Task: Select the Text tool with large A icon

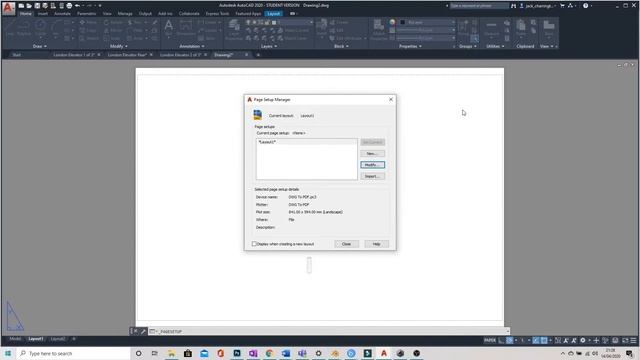Action: [x=168, y=27]
